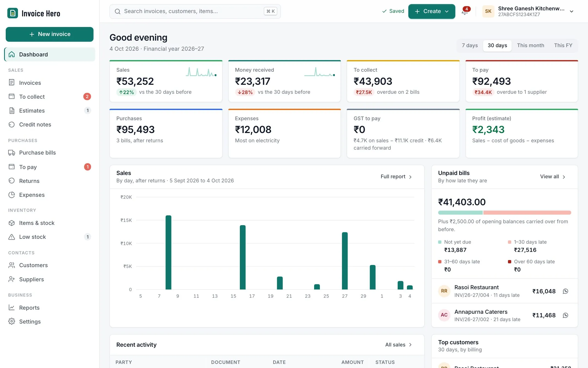Image resolution: width=588 pixels, height=368 pixels.
Task: Focus the search invoices field
Action: [195, 11]
